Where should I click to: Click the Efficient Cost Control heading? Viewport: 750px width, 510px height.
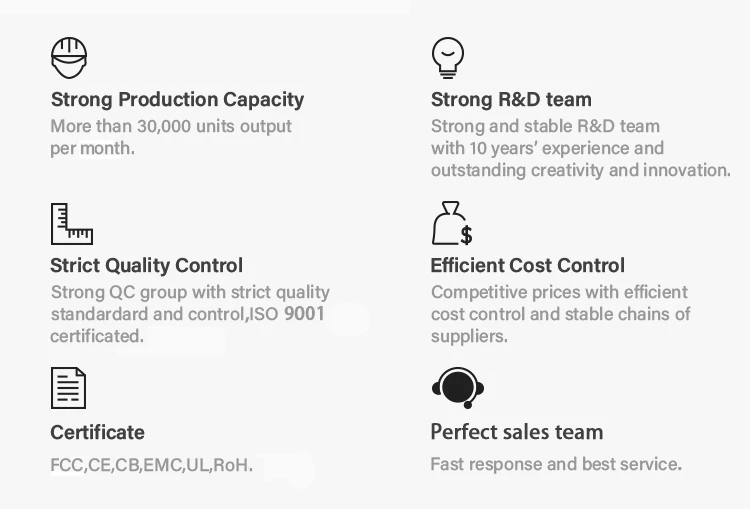pyautogui.click(x=527, y=265)
